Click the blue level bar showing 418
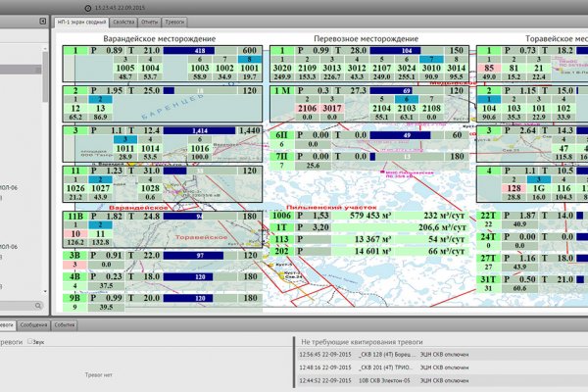 click(x=200, y=50)
